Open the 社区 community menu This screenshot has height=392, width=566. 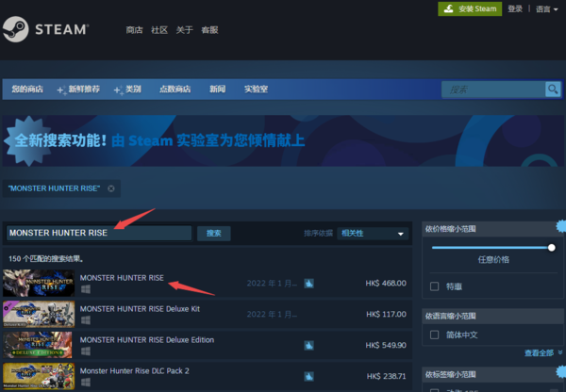[x=159, y=30]
